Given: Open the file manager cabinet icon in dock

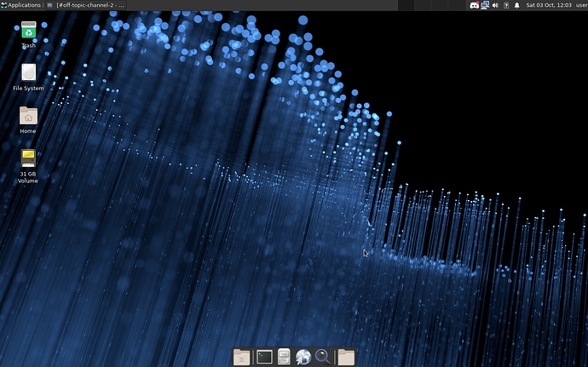Looking at the screenshot, I should click(285, 357).
